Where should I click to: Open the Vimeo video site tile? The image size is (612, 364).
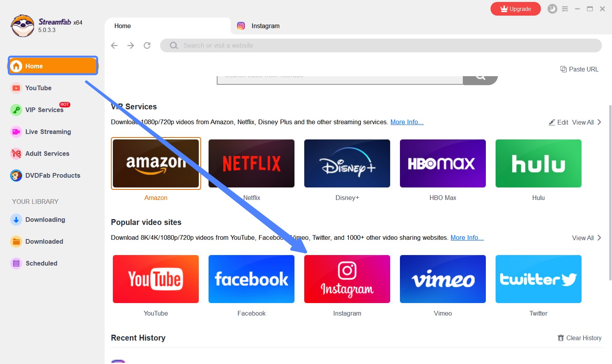[x=443, y=279]
